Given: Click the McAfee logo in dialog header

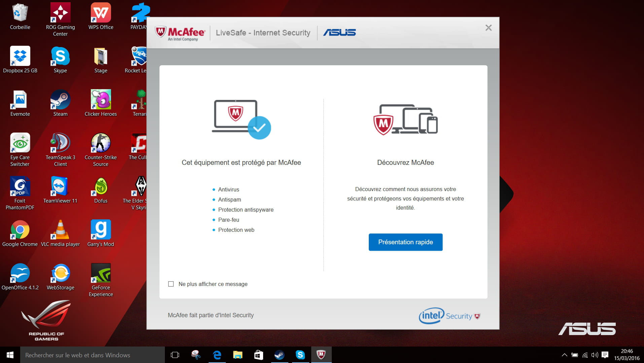Looking at the screenshot, I should (180, 33).
